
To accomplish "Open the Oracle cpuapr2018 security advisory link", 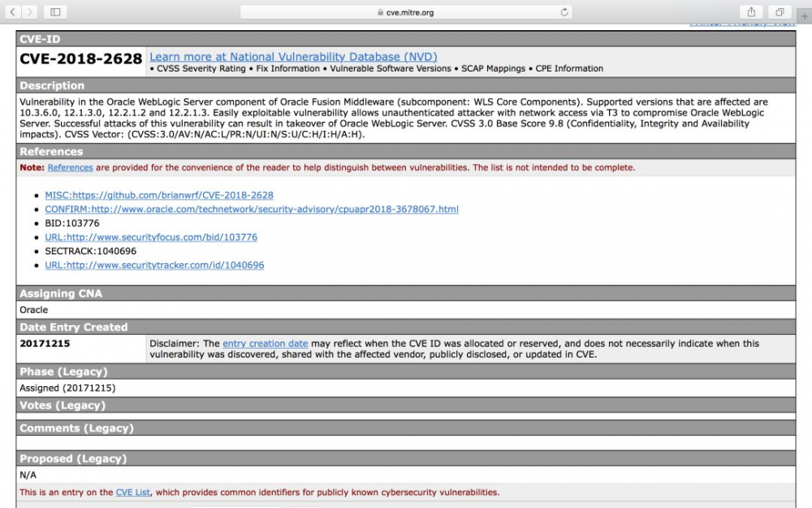I will pyautogui.click(x=252, y=209).
